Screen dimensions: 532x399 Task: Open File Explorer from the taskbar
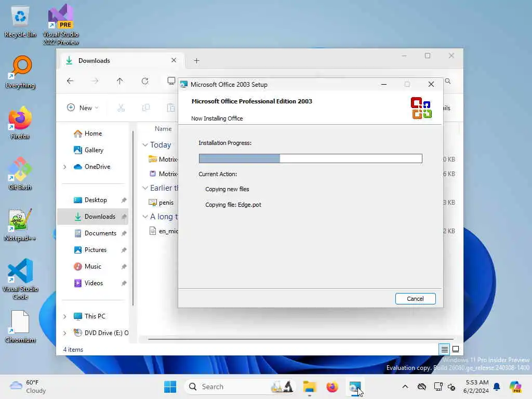pyautogui.click(x=310, y=387)
